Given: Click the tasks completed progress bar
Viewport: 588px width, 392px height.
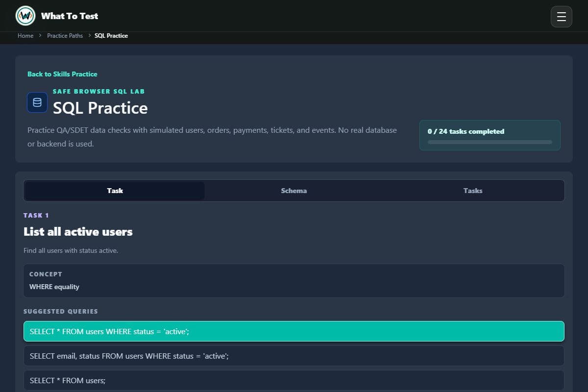Looking at the screenshot, I should tap(490, 142).
